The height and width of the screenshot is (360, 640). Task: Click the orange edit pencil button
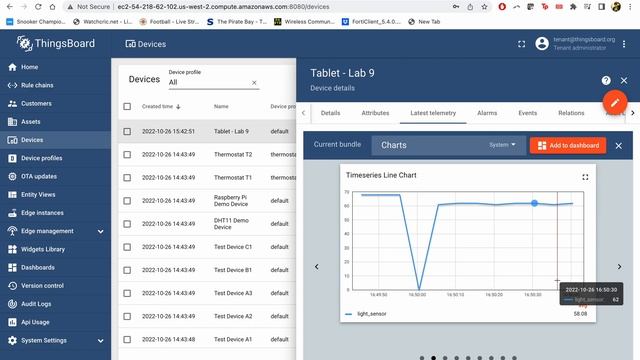(x=615, y=102)
